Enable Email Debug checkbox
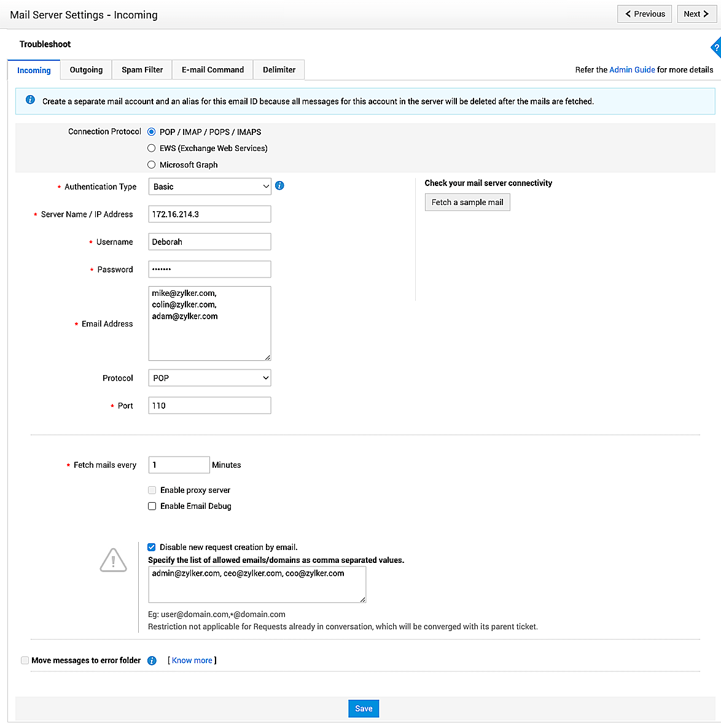 (152, 506)
